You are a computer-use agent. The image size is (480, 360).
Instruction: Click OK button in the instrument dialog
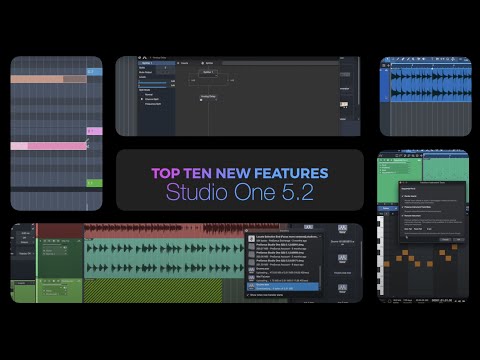click(459, 240)
